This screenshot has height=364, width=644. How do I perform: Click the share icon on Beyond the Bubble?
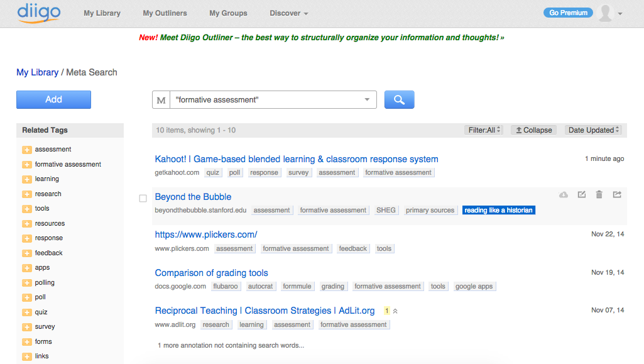tap(617, 195)
